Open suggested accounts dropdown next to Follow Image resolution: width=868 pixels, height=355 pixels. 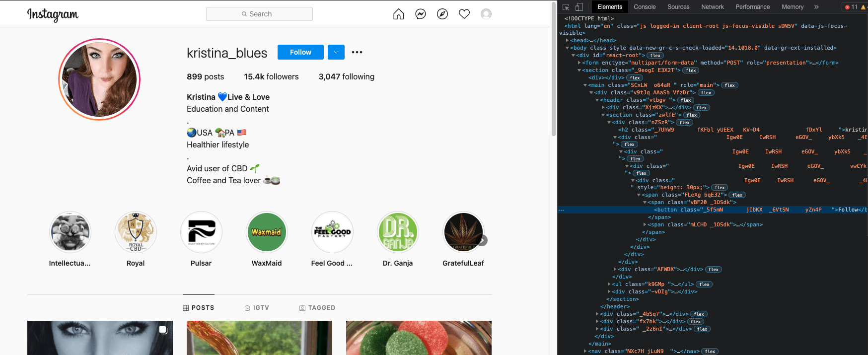[x=336, y=52]
